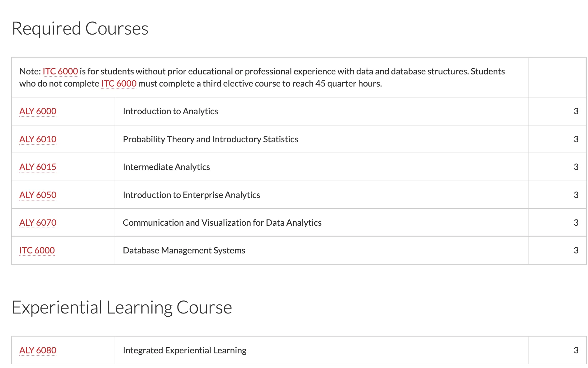Click credit hours value for ALY 6080
Screen dimensions: 588x368
click(x=576, y=350)
